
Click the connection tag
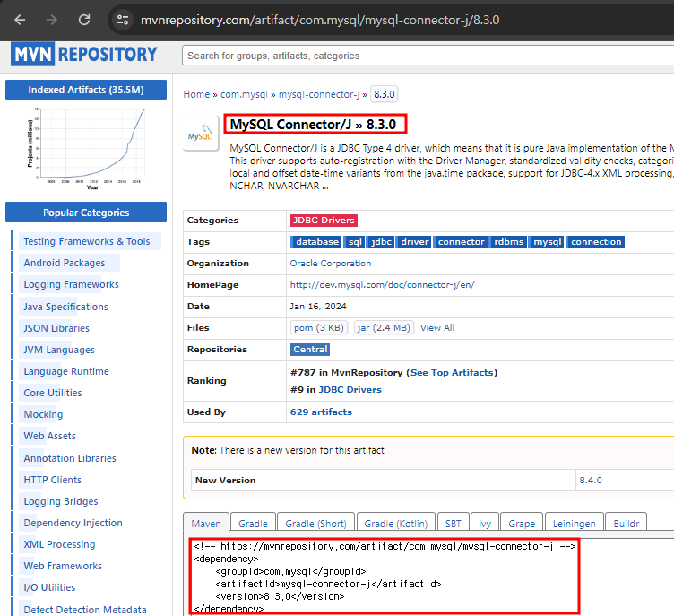pos(596,242)
